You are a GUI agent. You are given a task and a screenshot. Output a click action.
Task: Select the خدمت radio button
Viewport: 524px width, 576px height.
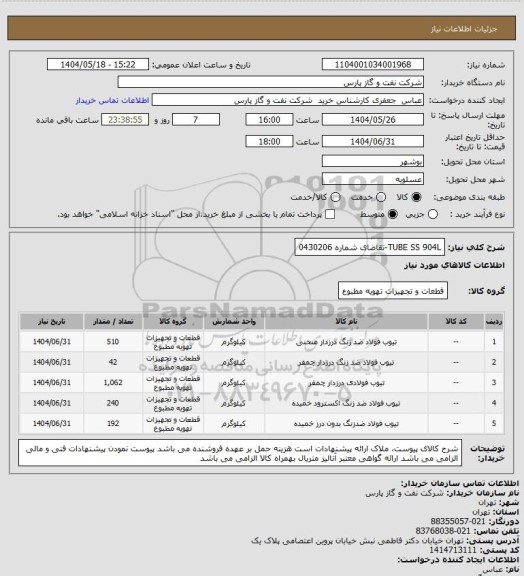(381, 197)
